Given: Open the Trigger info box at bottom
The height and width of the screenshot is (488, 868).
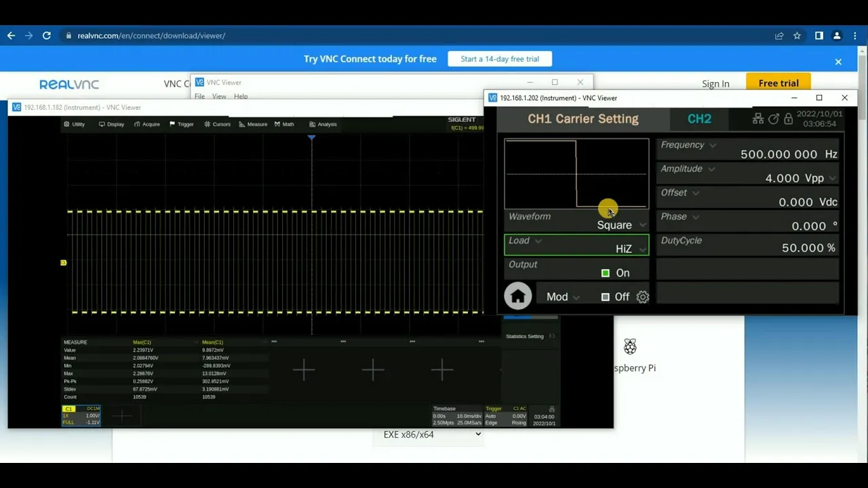Looking at the screenshot, I should click(x=506, y=416).
